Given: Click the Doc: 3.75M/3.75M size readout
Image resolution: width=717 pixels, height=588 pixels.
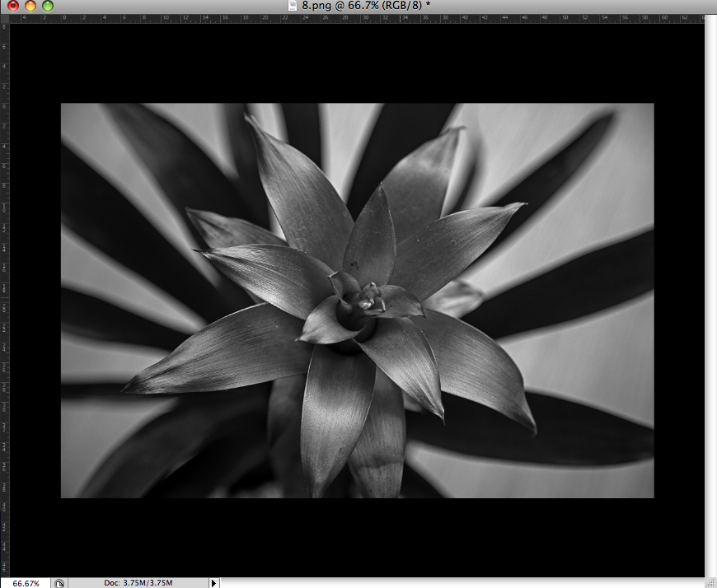Looking at the screenshot, I should [140, 582].
